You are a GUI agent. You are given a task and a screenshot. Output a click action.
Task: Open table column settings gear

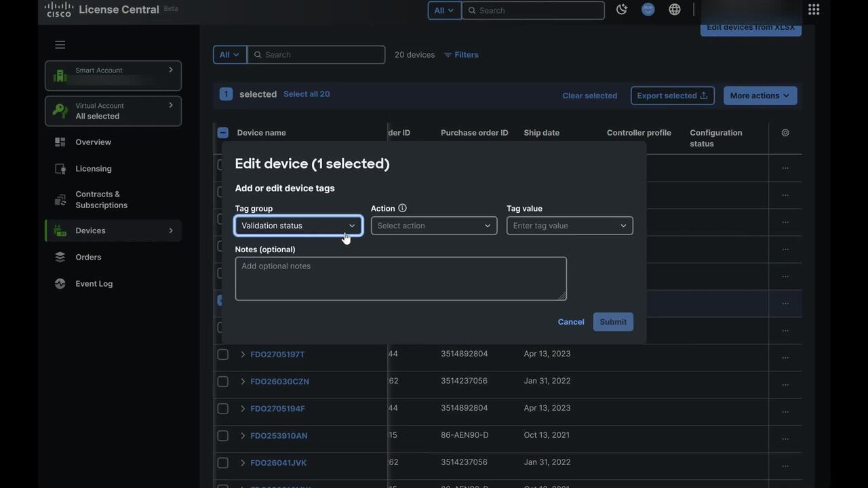[785, 133]
